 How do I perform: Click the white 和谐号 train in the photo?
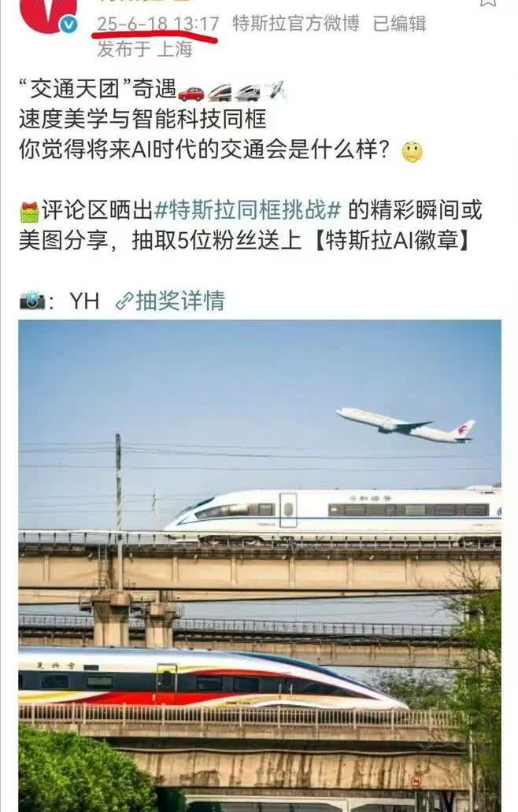[332, 515]
